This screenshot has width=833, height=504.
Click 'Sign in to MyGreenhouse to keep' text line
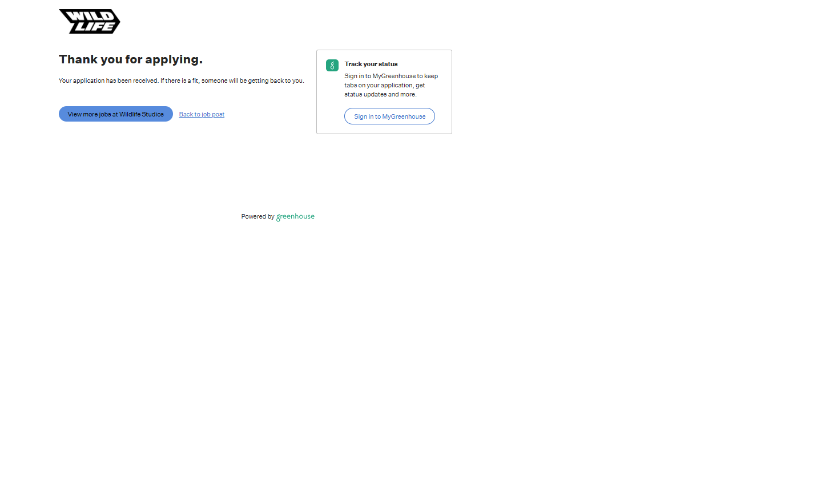click(391, 76)
